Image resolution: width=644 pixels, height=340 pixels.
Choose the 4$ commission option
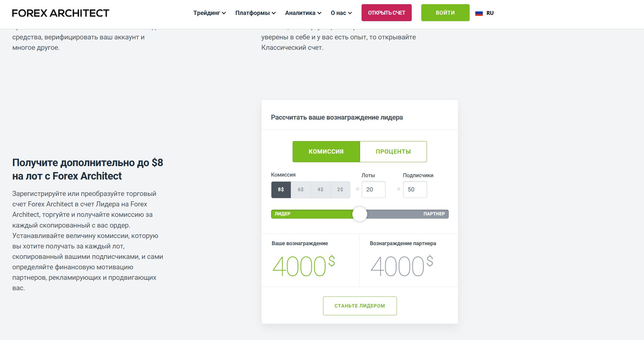[320, 190]
